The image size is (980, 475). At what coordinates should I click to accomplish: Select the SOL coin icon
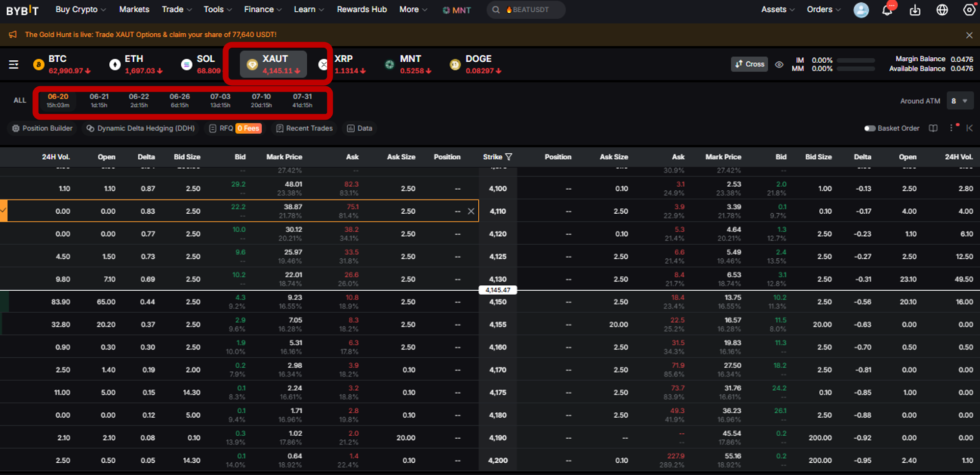pos(186,64)
